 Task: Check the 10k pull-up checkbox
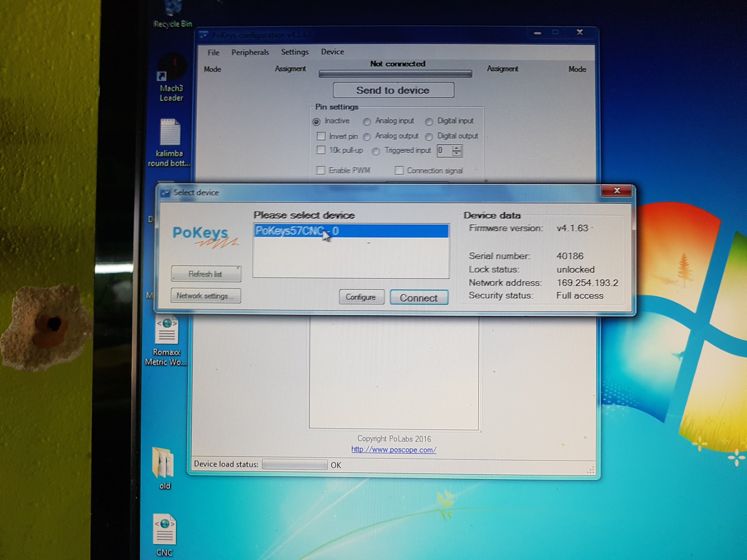pos(321,150)
